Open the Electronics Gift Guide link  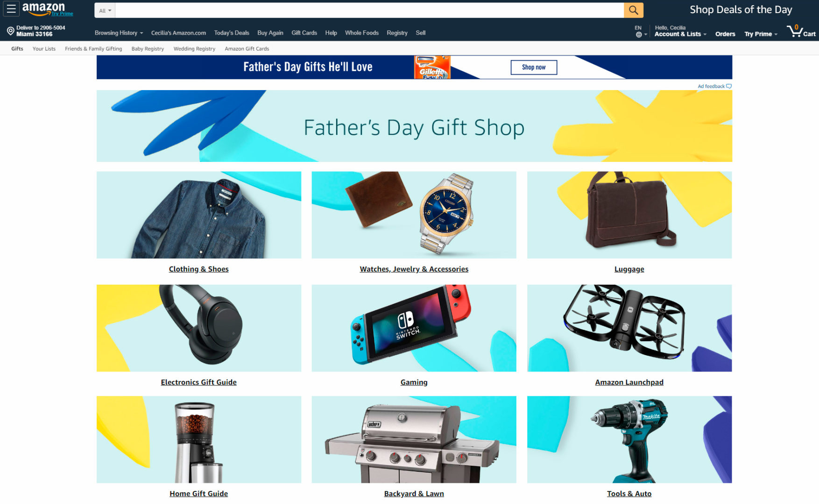click(x=199, y=382)
